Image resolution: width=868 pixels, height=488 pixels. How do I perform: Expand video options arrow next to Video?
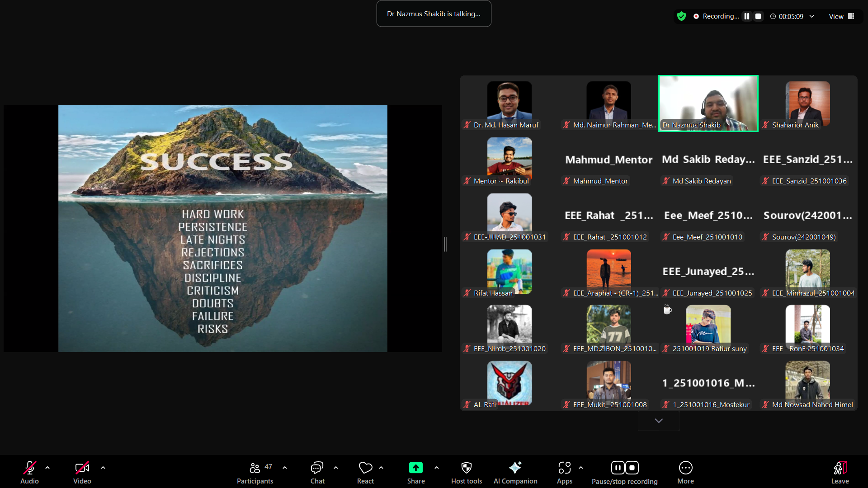click(x=103, y=468)
